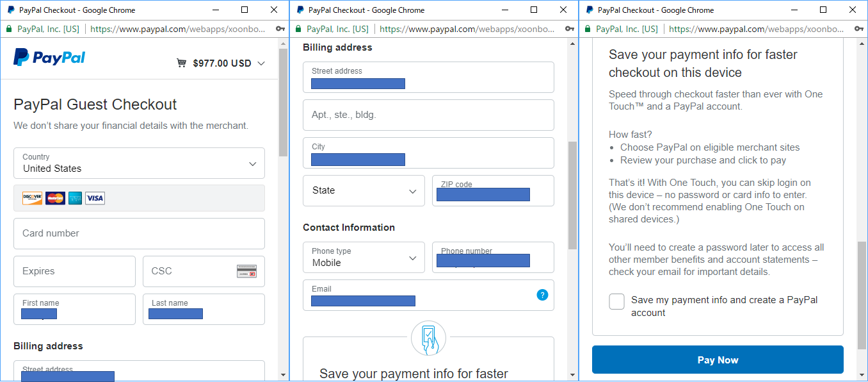The height and width of the screenshot is (382, 868).
Task: Click the URL text in right window address bar
Action: [x=756, y=29]
